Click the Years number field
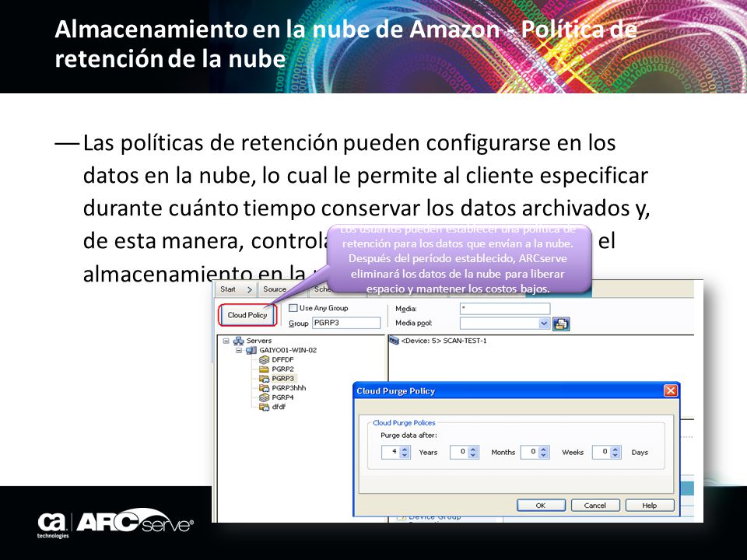Screen dimensions: 747x560 (x=391, y=452)
